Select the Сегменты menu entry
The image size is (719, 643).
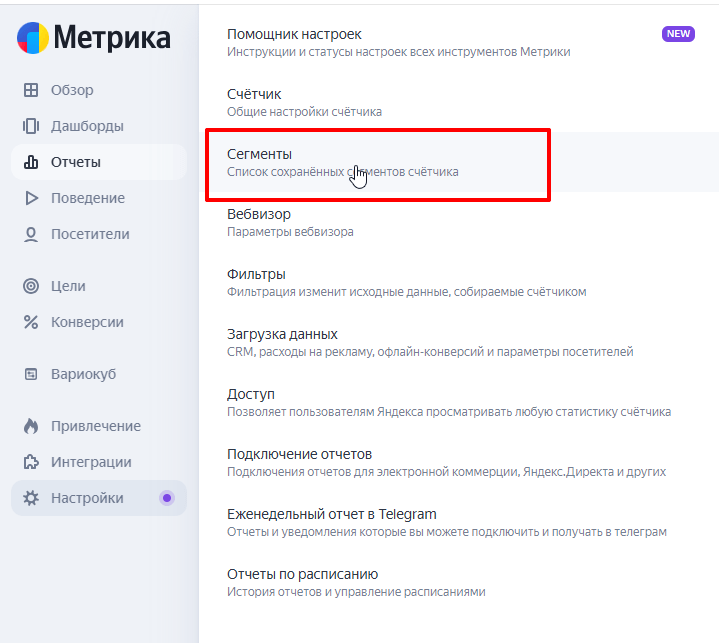[260, 154]
